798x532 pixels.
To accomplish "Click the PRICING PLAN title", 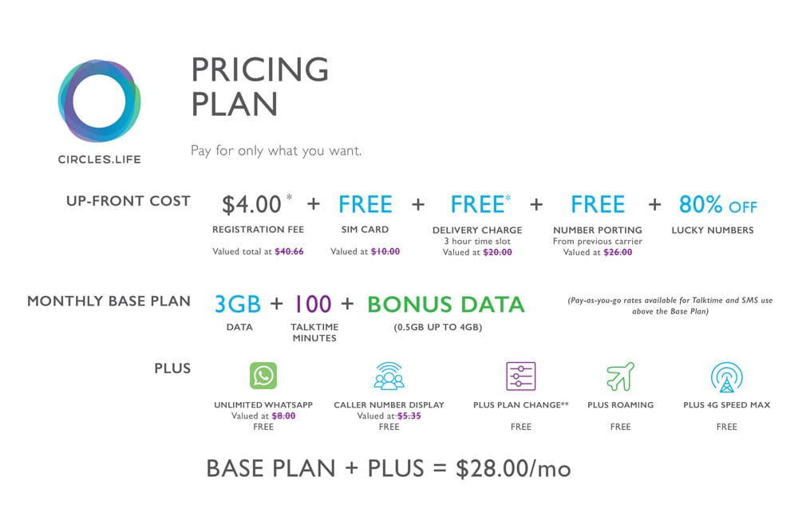I will click(259, 86).
